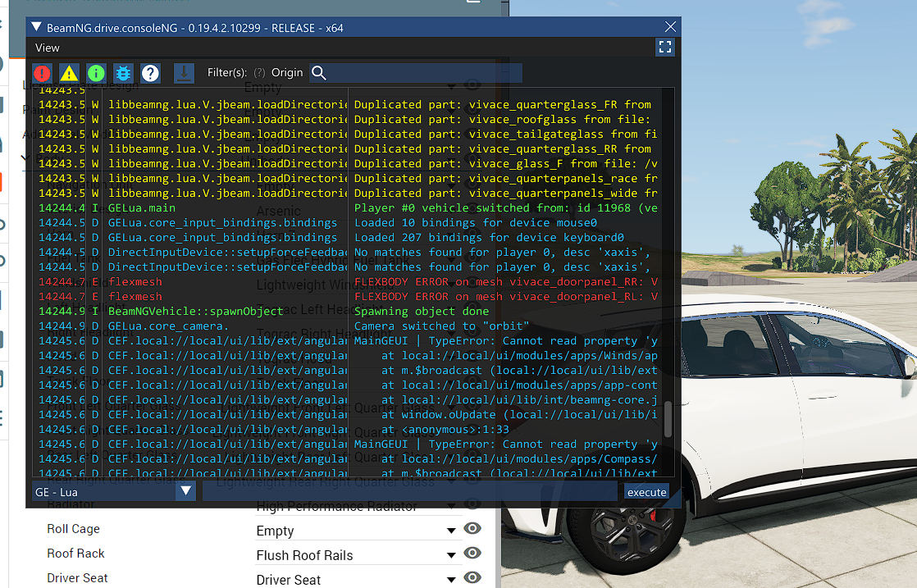The image size is (917, 588).
Task: Select the GELua.core_camera log row
Action: (348, 326)
